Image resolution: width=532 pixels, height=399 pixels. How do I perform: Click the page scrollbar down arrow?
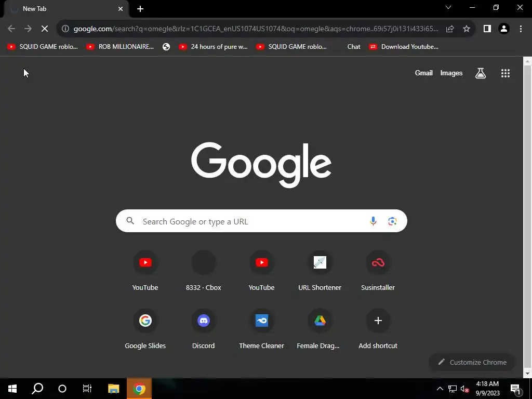[527, 374]
